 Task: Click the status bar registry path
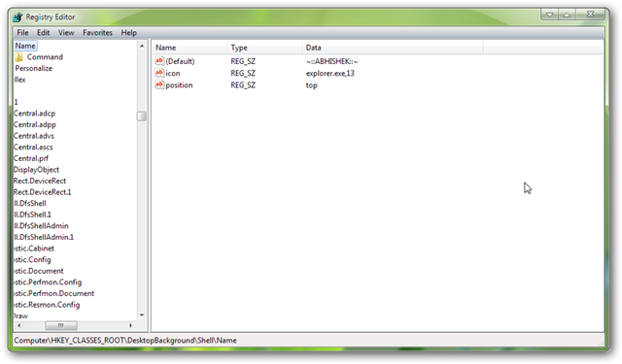[x=125, y=341]
